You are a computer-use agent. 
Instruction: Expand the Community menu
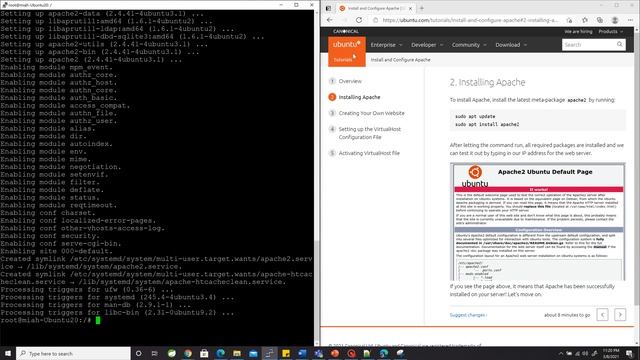click(x=469, y=45)
